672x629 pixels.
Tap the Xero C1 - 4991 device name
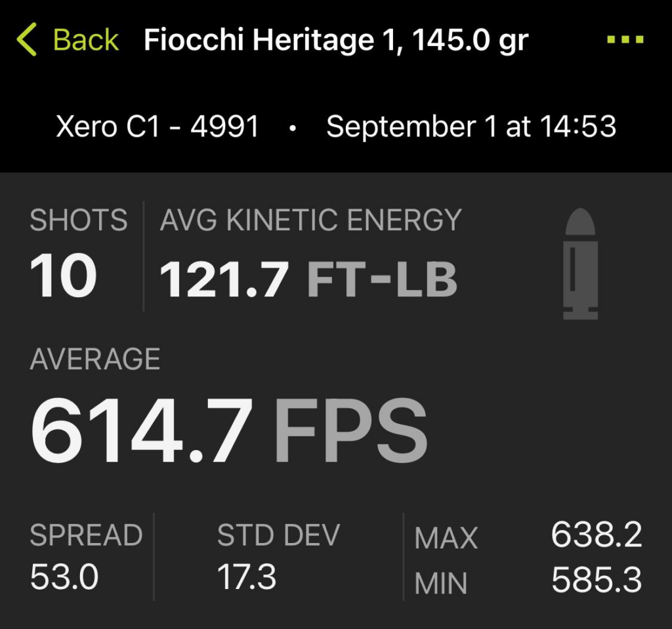[157, 126]
